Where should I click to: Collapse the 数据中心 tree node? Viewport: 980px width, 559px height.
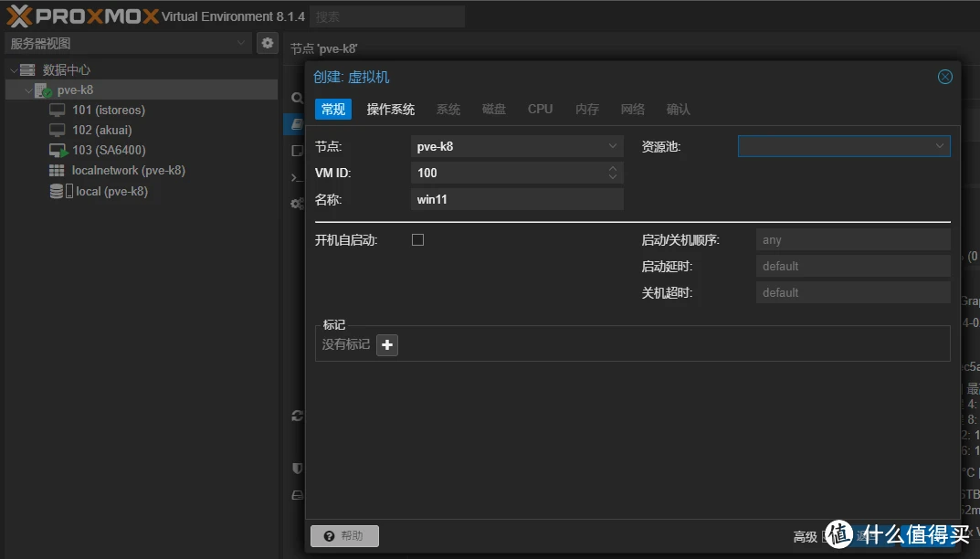click(x=14, y=70)
